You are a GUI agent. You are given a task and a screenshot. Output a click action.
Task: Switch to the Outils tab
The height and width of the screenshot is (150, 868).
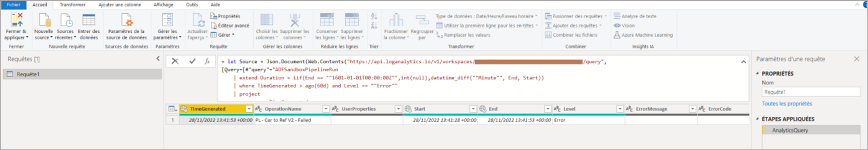192,5
